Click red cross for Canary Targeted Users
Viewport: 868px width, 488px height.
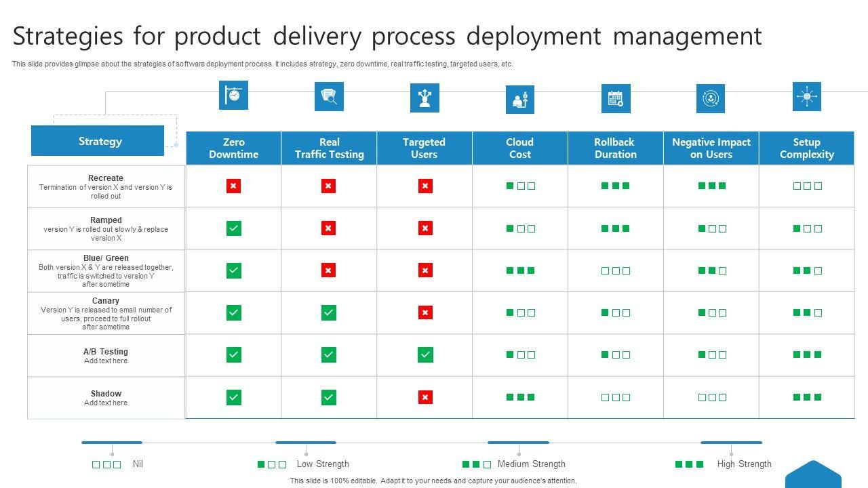[x=425, y=312]
